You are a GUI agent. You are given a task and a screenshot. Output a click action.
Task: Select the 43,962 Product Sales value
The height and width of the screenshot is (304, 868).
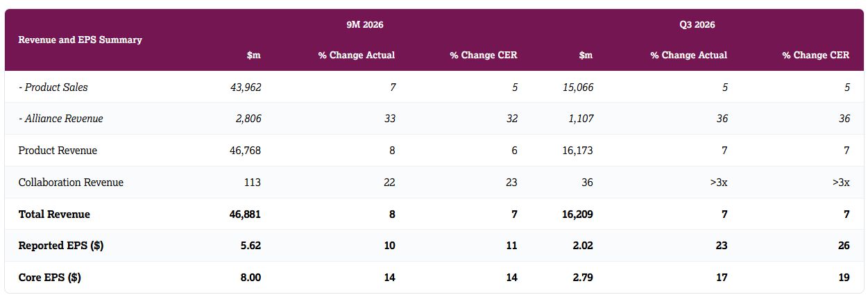pos(246,87)
